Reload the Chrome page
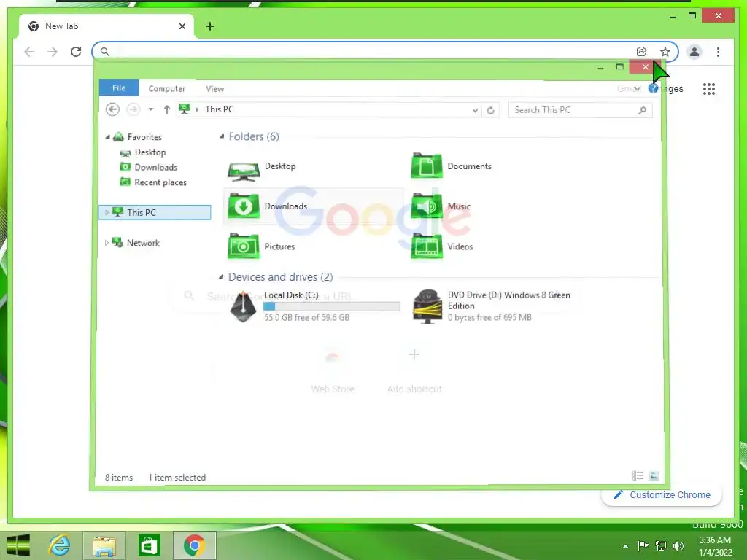Image resolution: width=747 pixels, height=560 pixels. point(76,52)
